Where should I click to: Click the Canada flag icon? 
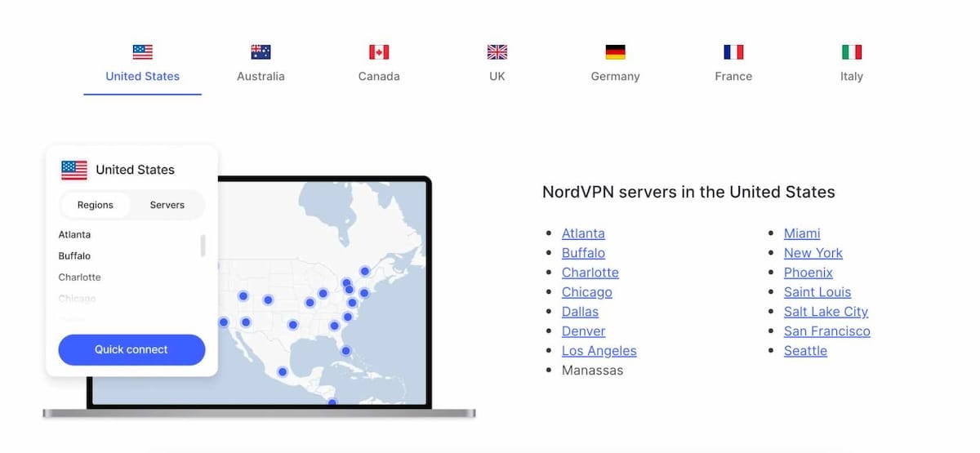379,52
